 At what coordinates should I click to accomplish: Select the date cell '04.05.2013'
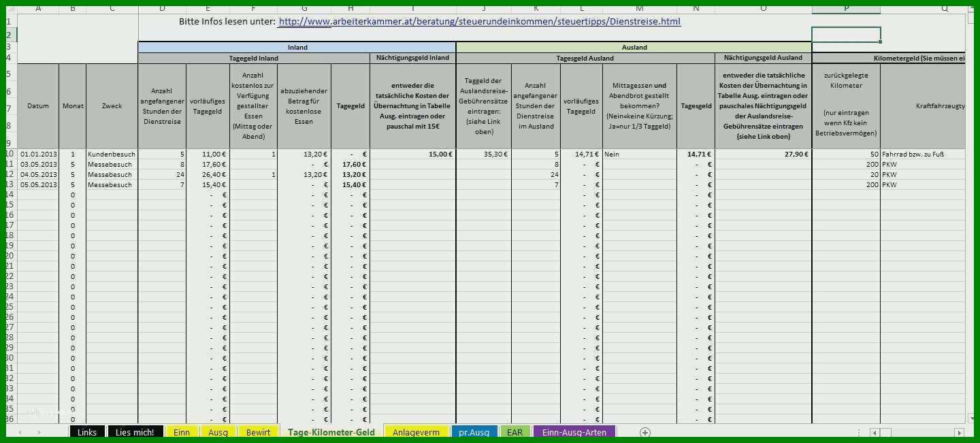[38, 175]
